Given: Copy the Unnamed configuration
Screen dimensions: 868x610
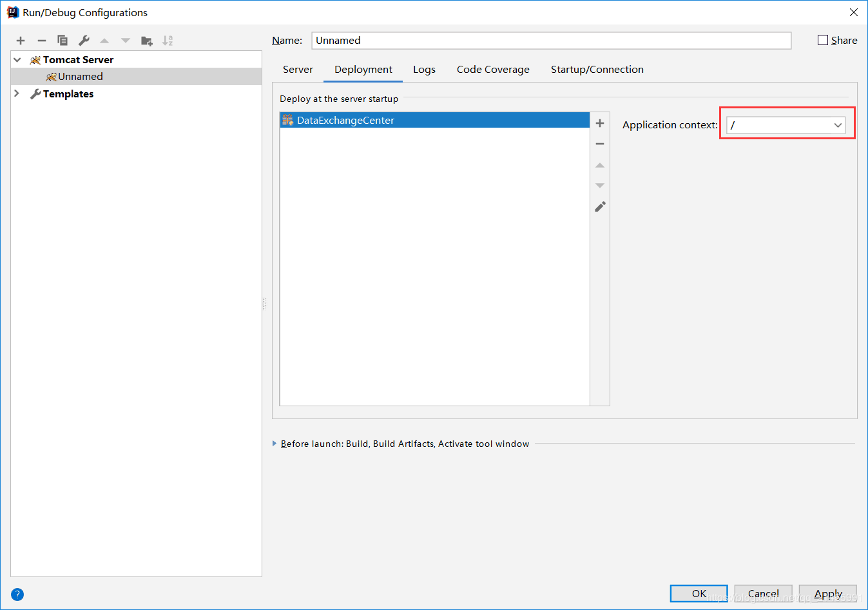Looking at the screenshot, I should [x=63, y=40].
